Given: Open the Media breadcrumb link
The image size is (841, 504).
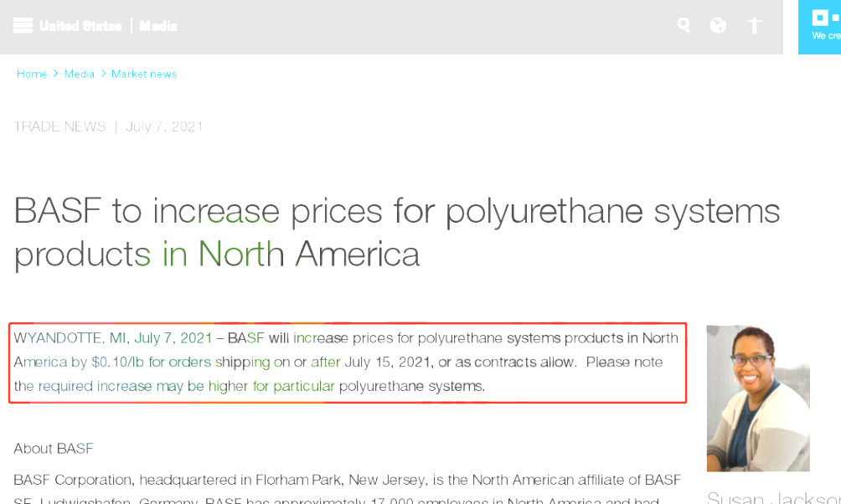Looking at the screenshot, I should (80, 74).
